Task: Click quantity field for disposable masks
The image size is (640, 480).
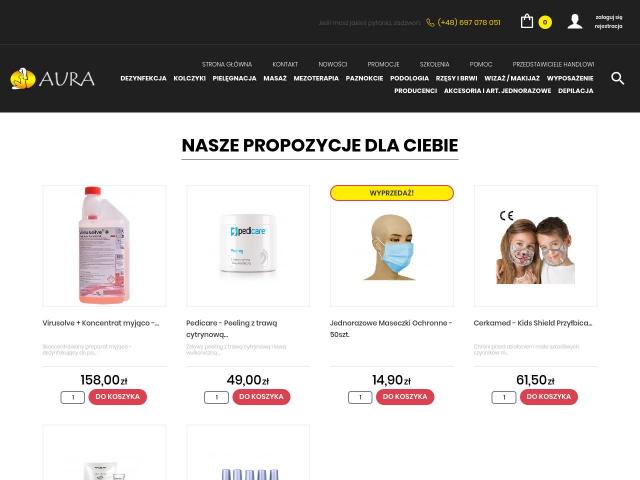Action: [360, 397]
